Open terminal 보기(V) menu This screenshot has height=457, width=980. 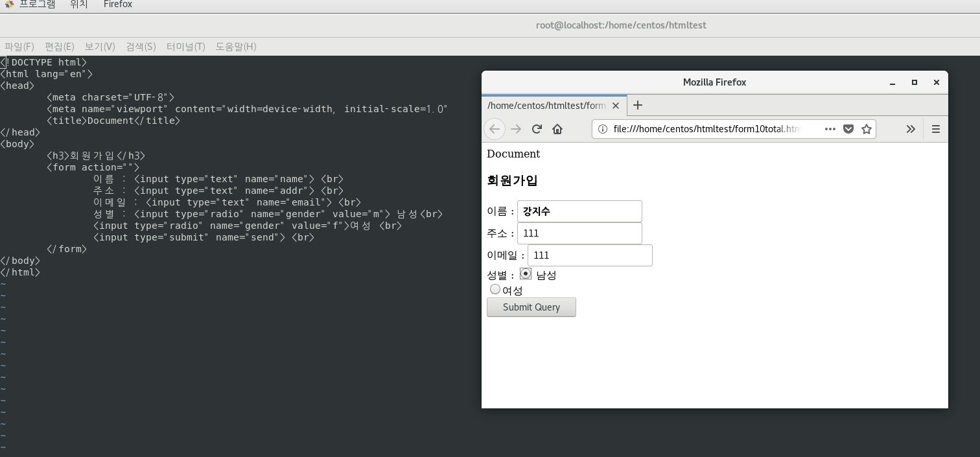tap(100, 47)
